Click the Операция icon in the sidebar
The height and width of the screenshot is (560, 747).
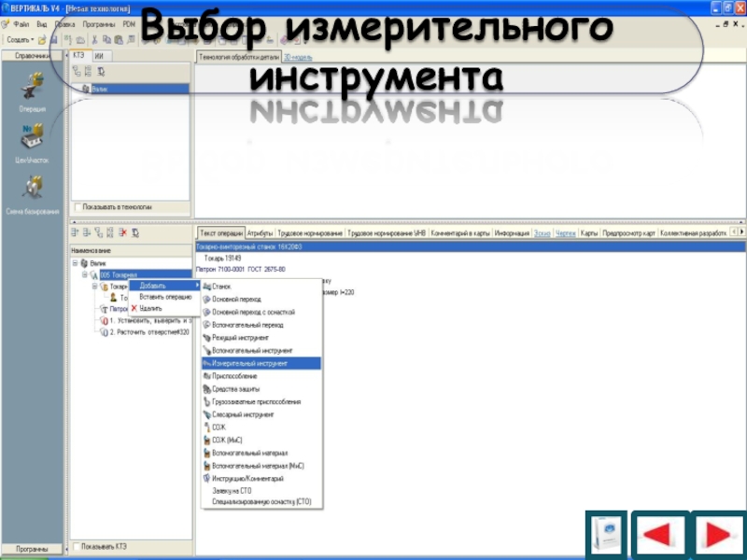(31, 91)
